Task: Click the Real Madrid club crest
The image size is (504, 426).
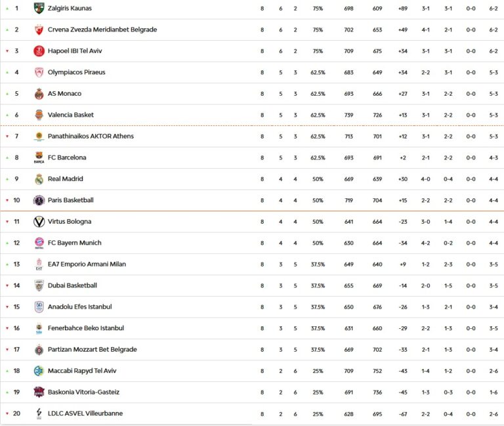Action: point(39,179)
